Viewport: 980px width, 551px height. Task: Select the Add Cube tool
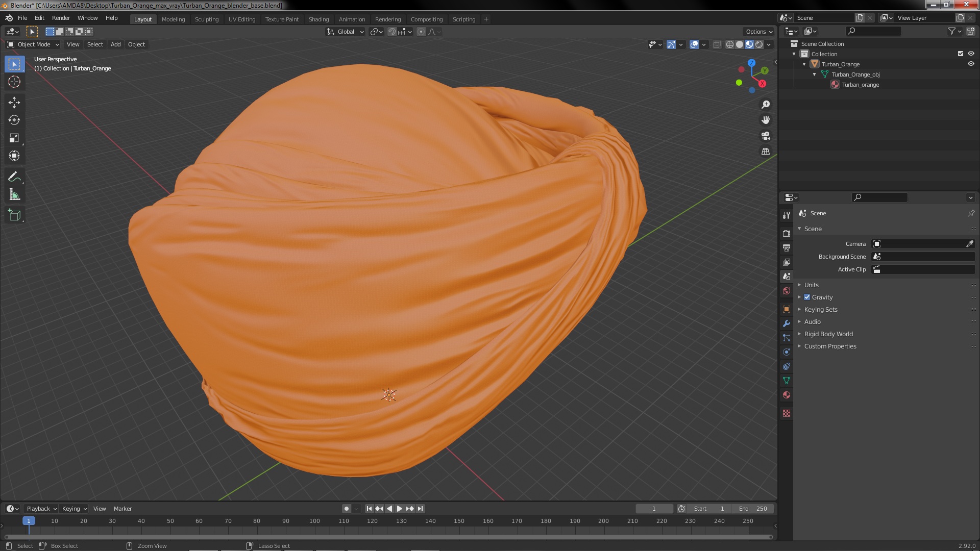(x=14, y=215)
